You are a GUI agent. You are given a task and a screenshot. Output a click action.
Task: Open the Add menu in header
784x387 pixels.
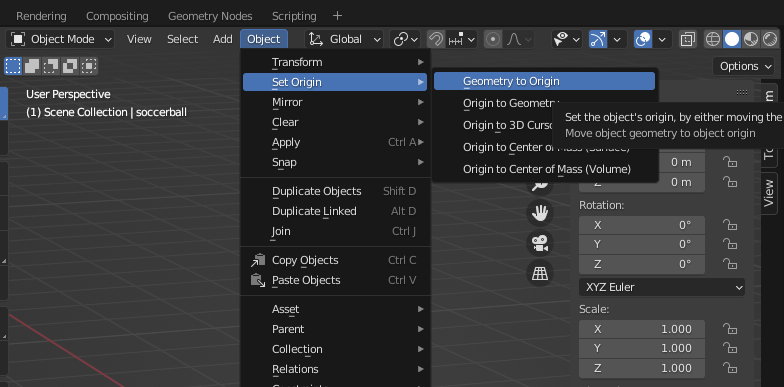[222, 39]
